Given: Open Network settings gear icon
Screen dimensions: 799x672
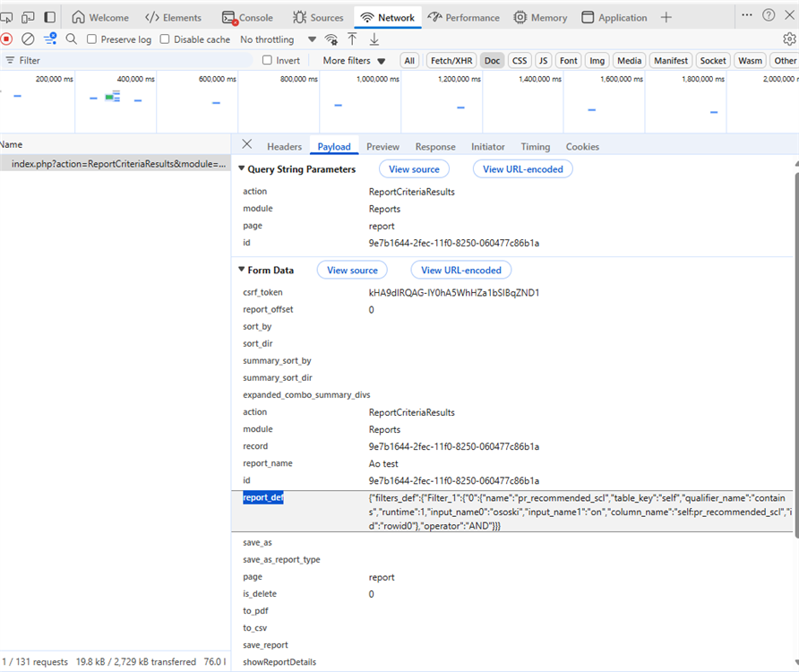Looking at the screenshot, I should tap(788, 39).
